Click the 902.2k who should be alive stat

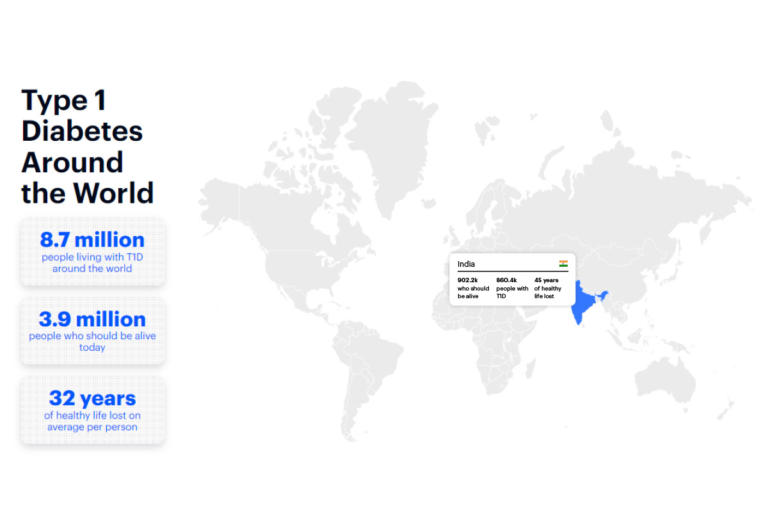[469, 288]
